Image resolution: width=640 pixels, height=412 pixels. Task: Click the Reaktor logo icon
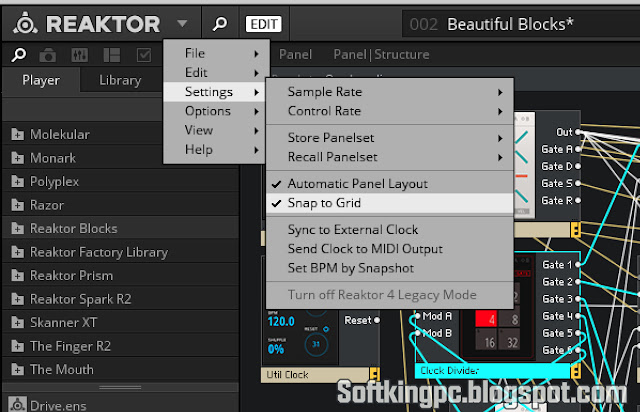pyautogui.click(x=25, y=23)
